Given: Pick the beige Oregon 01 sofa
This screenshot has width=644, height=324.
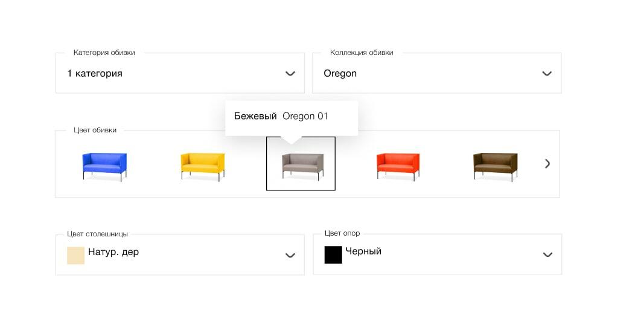Looking at the screenshot, I should 301,164.
